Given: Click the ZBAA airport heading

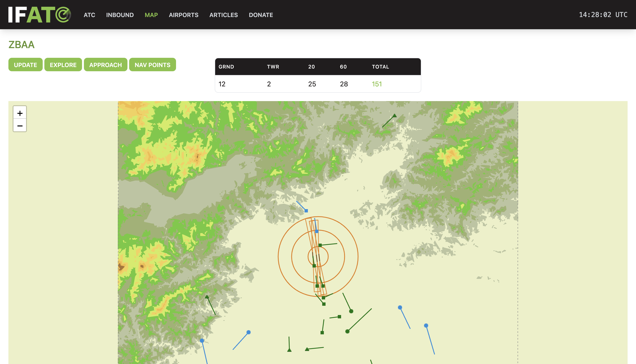Looking at the screenshot, I should 21,45.
